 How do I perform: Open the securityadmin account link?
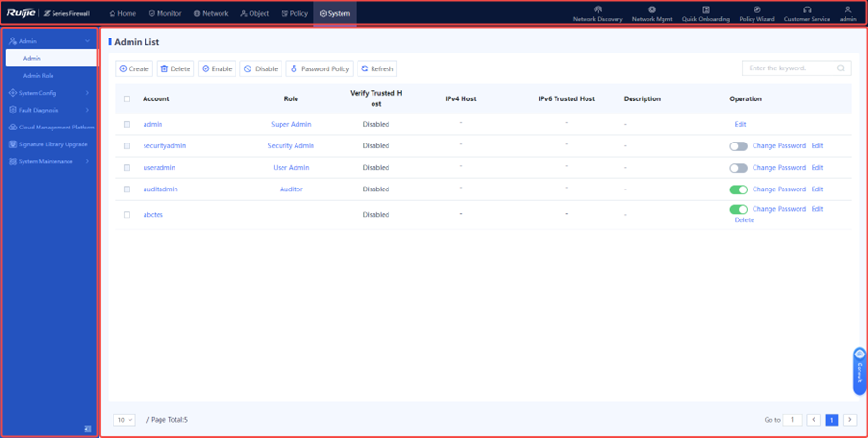tap(164, 146)
